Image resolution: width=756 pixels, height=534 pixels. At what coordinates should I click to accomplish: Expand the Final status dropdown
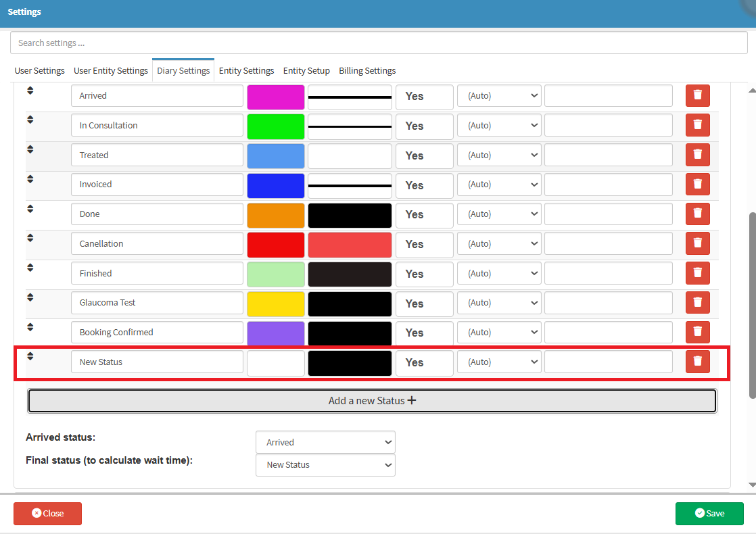(325, 465)
